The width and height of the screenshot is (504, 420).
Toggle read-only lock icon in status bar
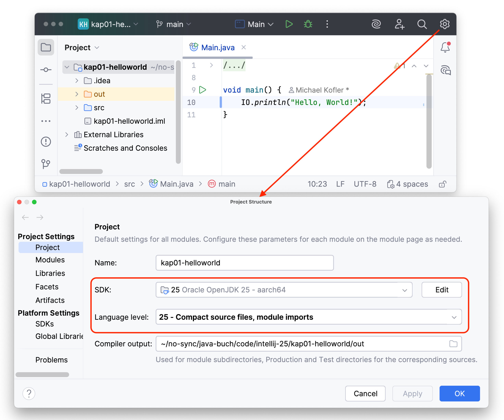tap(443, 184)
